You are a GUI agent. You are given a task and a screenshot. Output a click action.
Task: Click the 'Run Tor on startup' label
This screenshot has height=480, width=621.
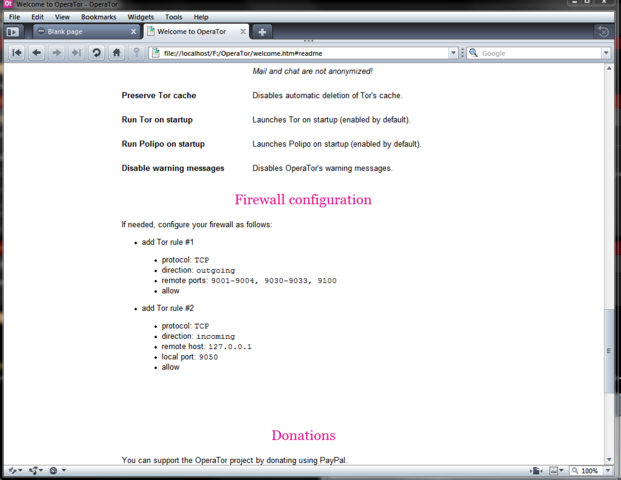(157, 120)
